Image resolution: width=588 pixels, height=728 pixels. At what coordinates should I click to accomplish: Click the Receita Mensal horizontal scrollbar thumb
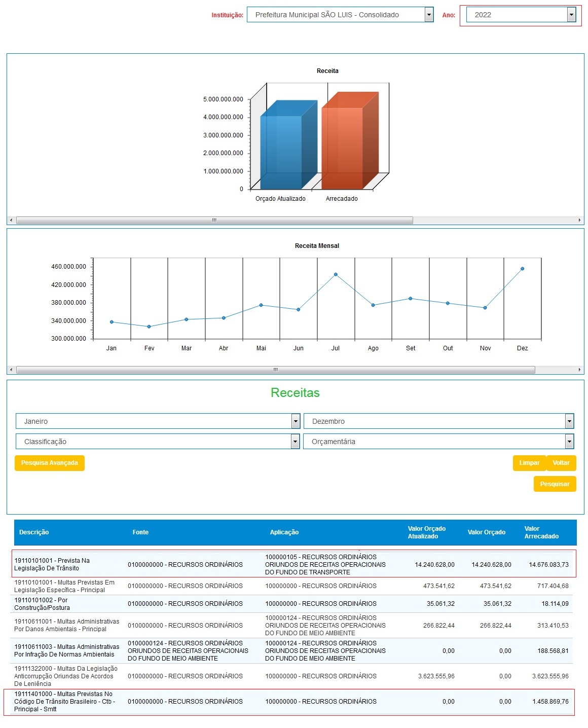[275, 370]
